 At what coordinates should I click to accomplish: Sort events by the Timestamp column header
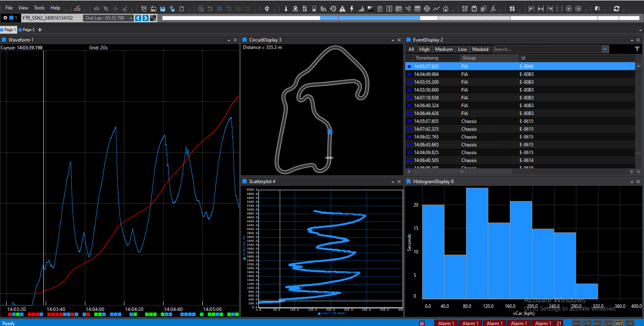[x=427, y=58]
